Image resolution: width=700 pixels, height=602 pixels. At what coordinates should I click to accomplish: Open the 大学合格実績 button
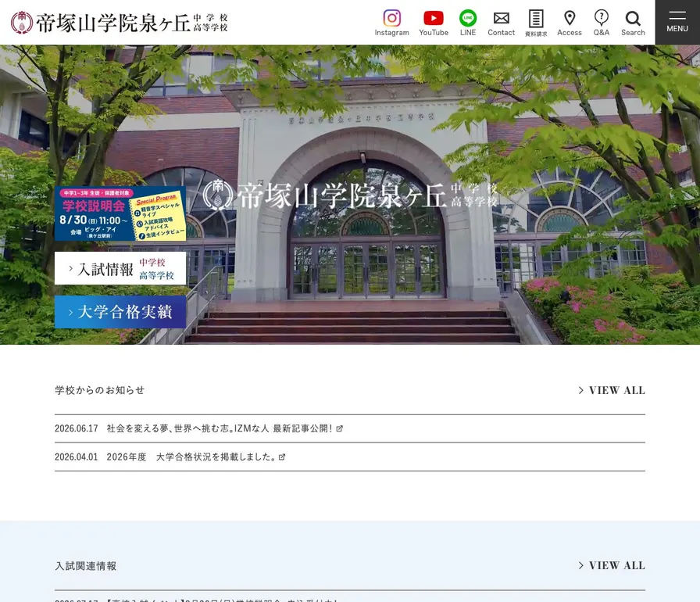click(120, 312)
